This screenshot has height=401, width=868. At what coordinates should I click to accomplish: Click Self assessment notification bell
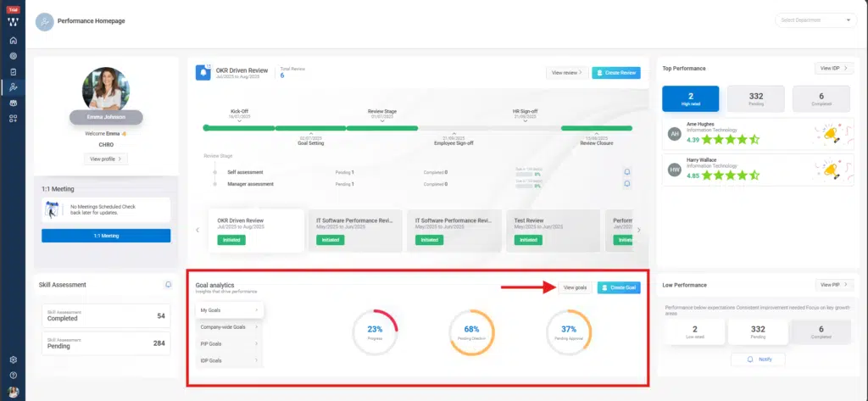click(x=627, y=171)
